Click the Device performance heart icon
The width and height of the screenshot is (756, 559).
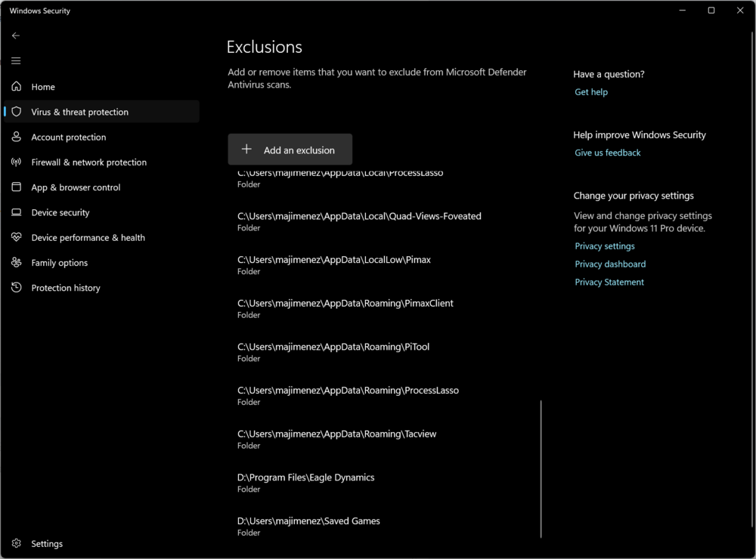click(x=17, y=237)
